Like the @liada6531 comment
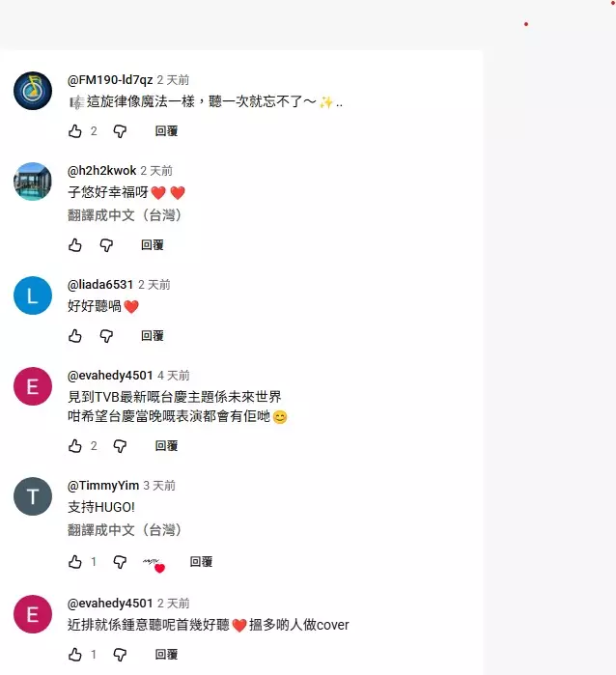616x675 pixels. pyautogui.click(x=75, y=336)
